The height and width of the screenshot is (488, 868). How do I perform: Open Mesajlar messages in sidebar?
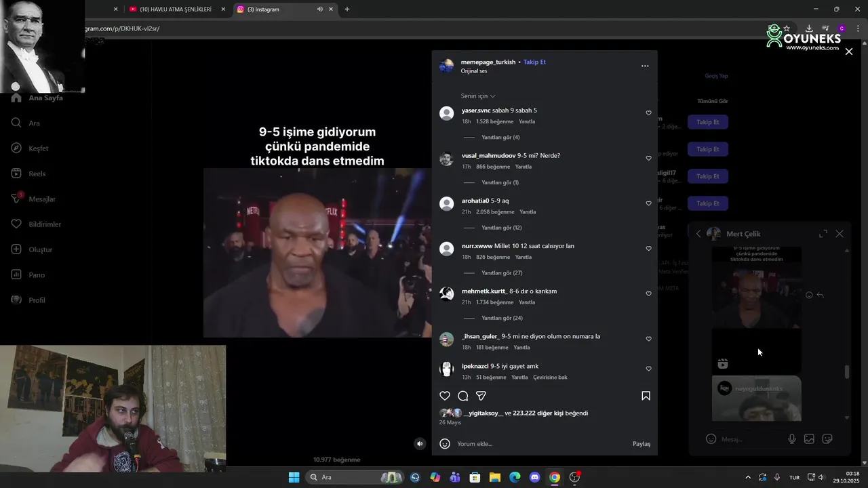click(33, 199)
